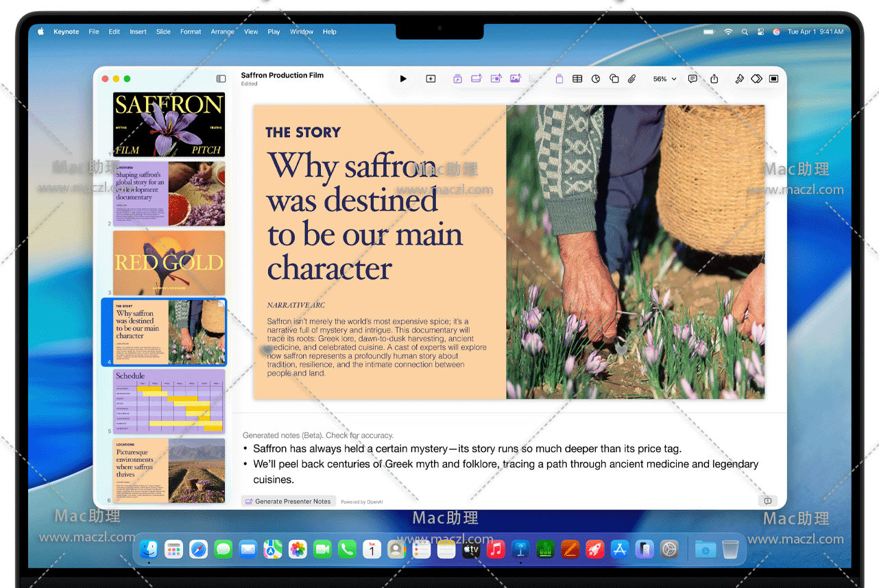The image size is (879, 588).
Task: Click the "THE STORY" heading on the slide
Action: coord(303,132)
